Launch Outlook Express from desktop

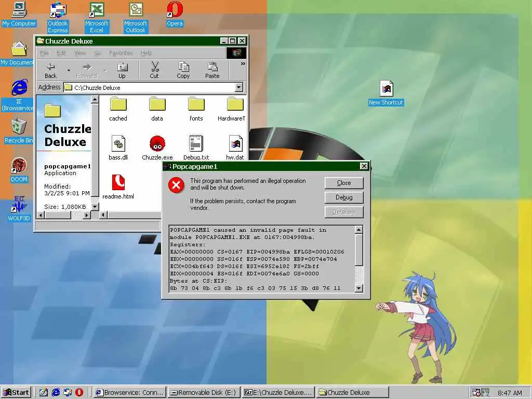point(58,17)
